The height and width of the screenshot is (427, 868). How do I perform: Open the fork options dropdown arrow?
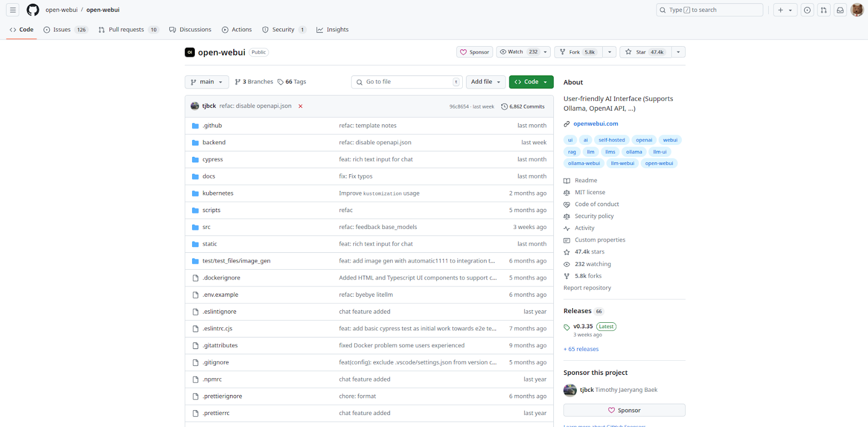610,52
